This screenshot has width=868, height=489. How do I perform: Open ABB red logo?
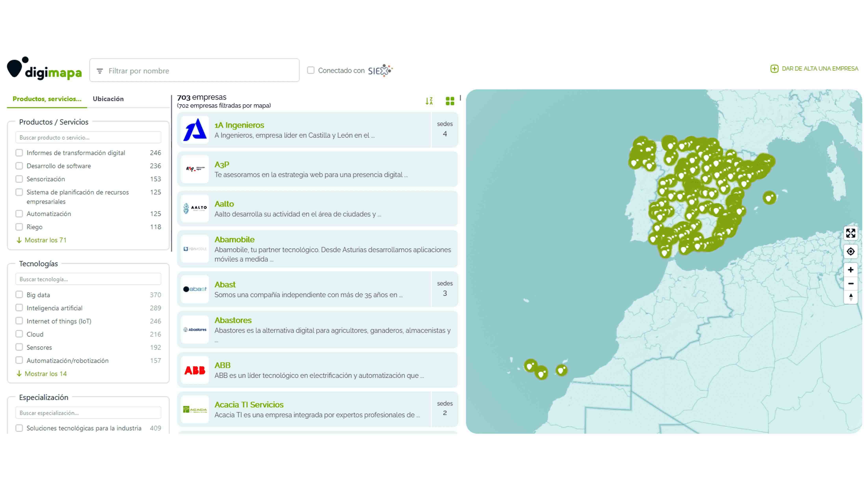pos(195,370)
